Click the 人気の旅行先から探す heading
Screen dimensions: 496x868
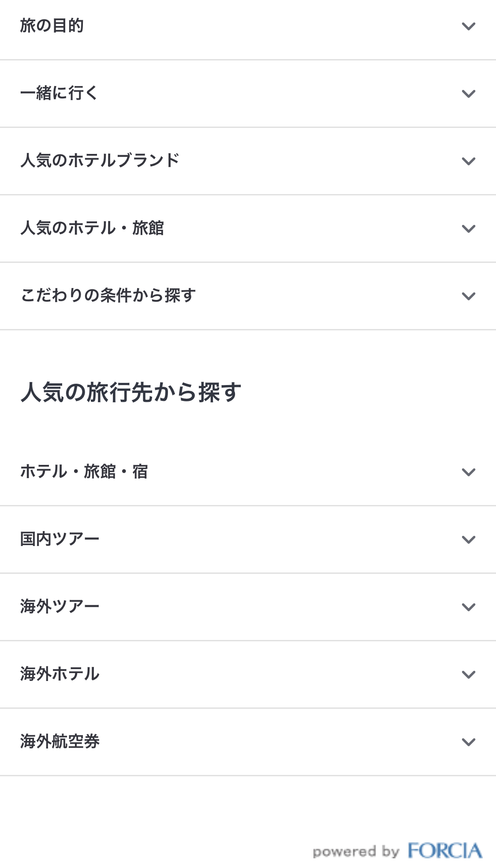point(131,392)
